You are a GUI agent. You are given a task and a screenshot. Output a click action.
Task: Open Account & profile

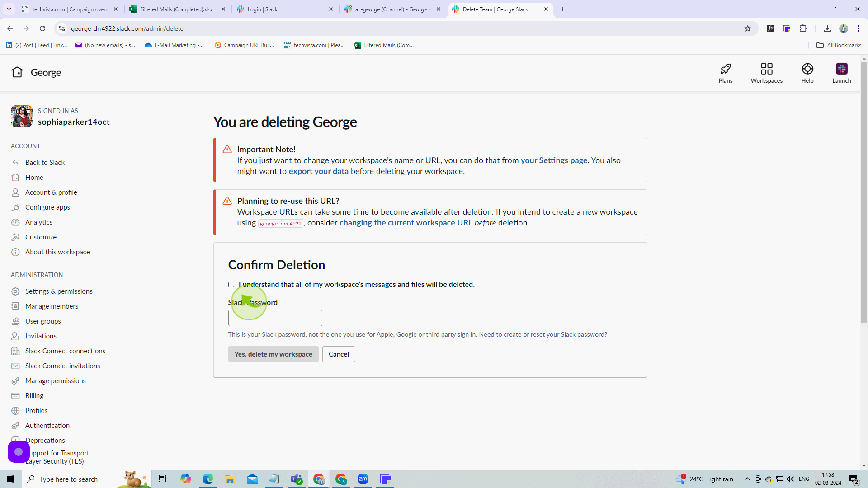(x=51, y=192)
